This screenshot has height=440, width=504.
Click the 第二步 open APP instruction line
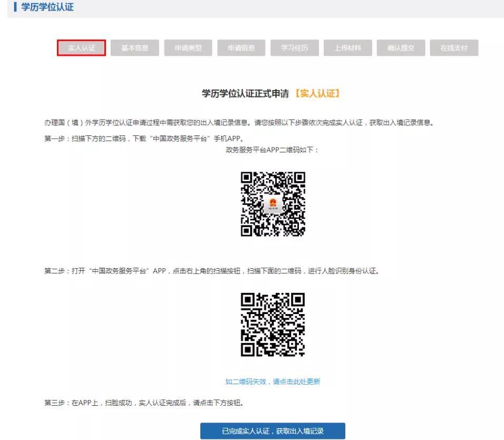coord(212,271)
